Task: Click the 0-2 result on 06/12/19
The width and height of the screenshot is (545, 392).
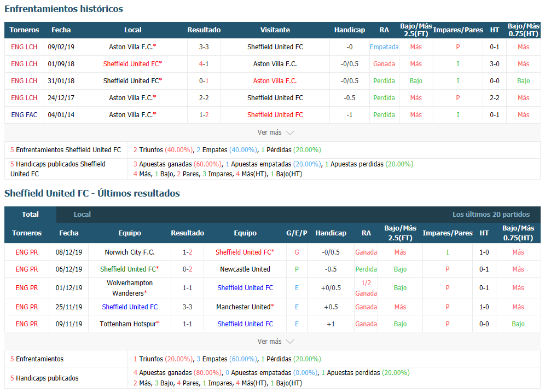Action: point(187,269)
